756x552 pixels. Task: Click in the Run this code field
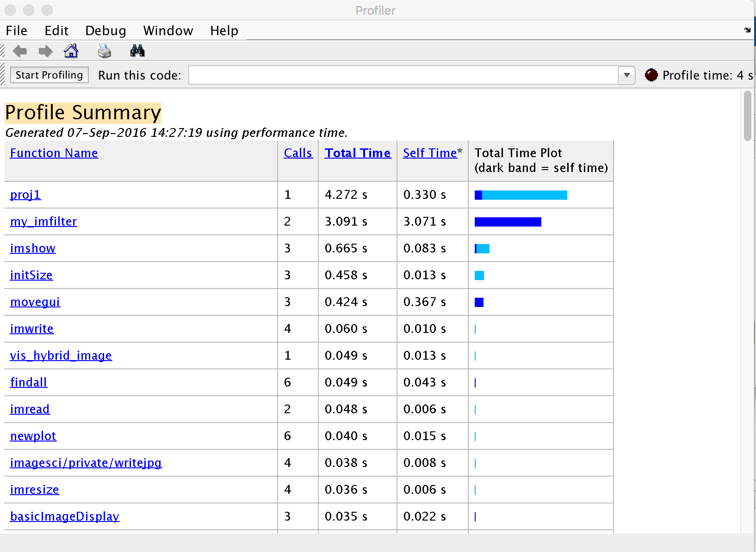click(x=403, y=75)
